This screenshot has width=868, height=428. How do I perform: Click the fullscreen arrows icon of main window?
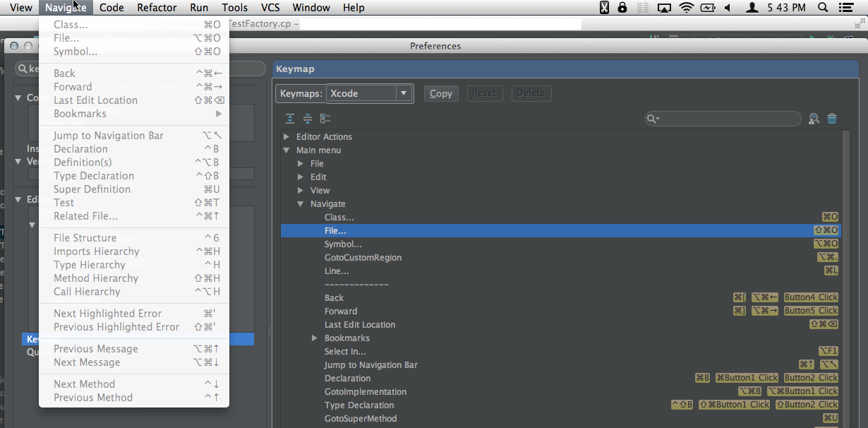pos(859,23)
